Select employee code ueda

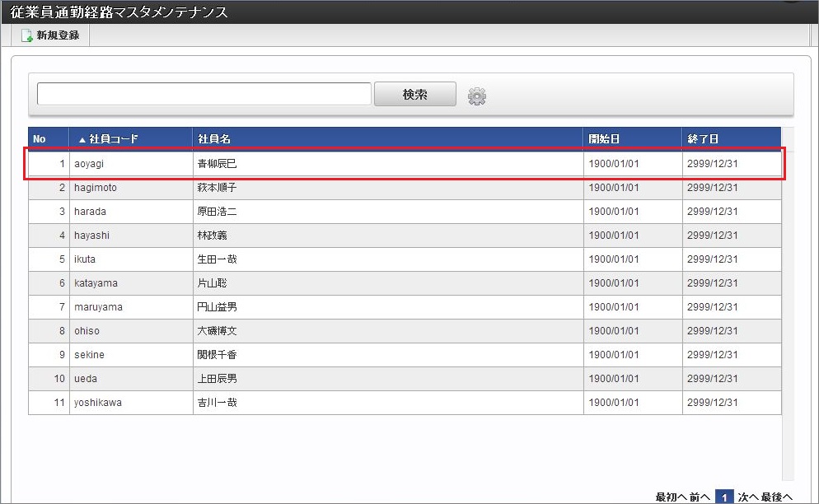pos(85,379)
